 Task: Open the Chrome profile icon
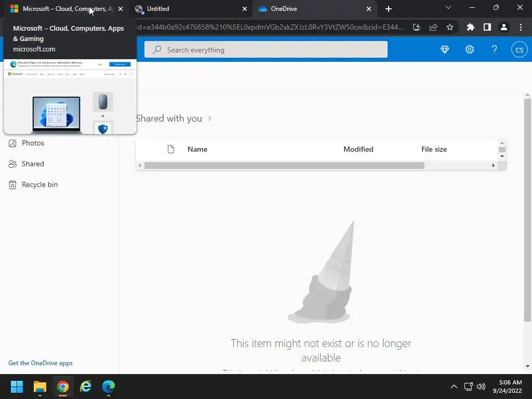click(x=504, y=27)
